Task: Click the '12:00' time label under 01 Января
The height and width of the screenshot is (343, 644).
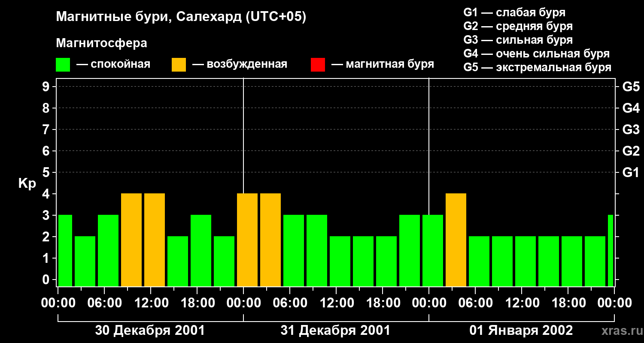Action: click(x=522, y=303)
